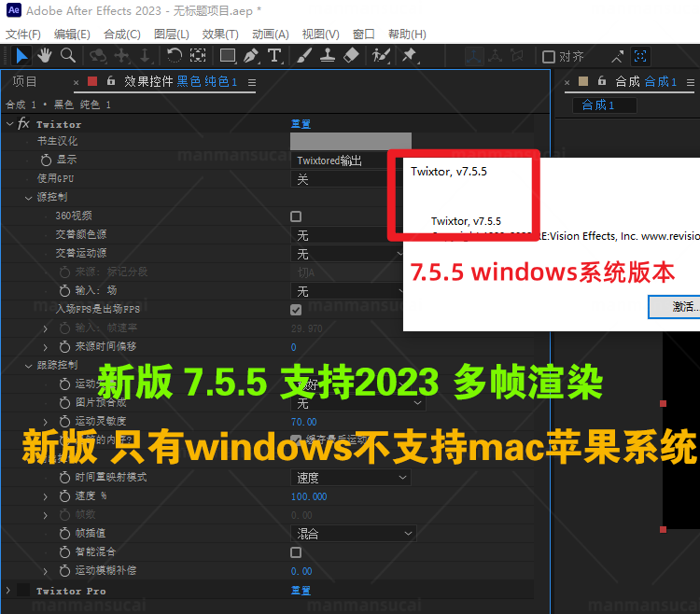
Task: Select the Hand tool
Action: coord(44,56)
